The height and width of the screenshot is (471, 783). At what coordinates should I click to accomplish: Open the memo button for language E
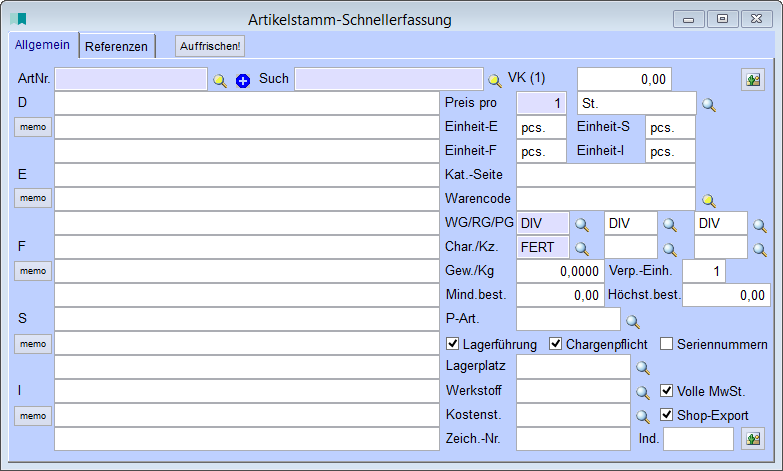pyautogui.click(x=33, y=198)
